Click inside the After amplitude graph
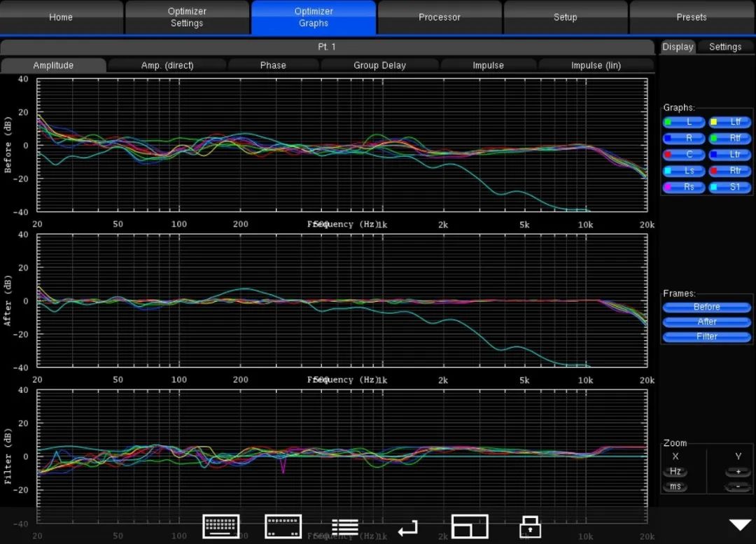The image size is (756, 544). click(342, 300)
